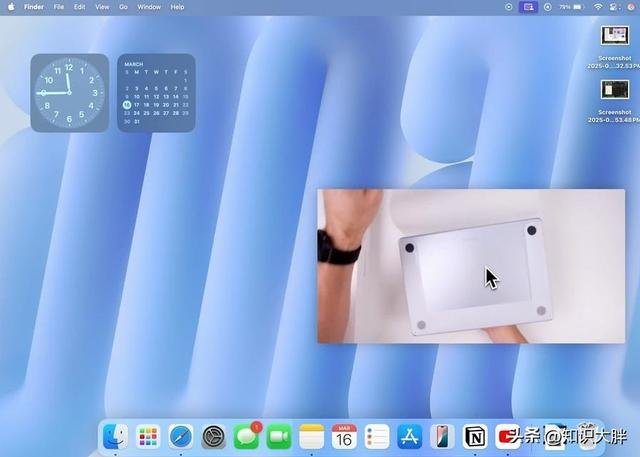The height and width of the screenshot is (457, 640).
Task: Click the analog clock widget
Action: tap(69, 92)
